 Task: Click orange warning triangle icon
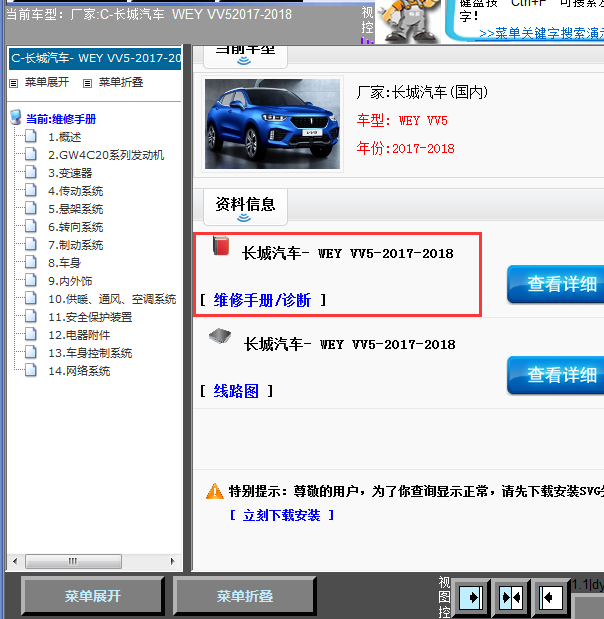click(215, 491)
